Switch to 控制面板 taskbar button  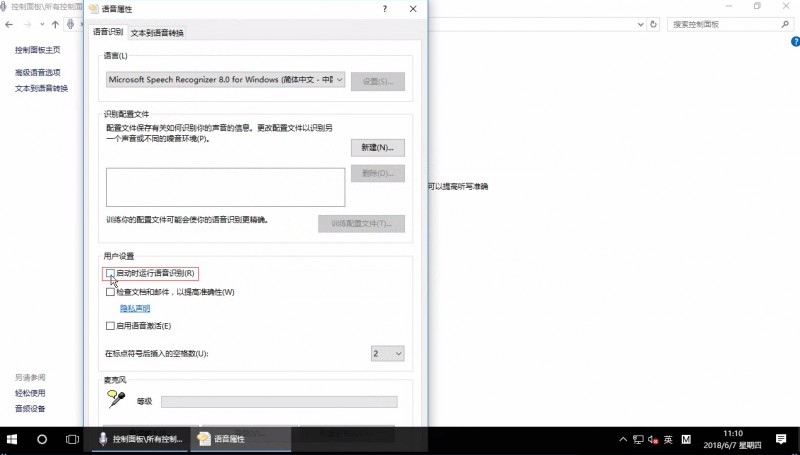(141, 439)
